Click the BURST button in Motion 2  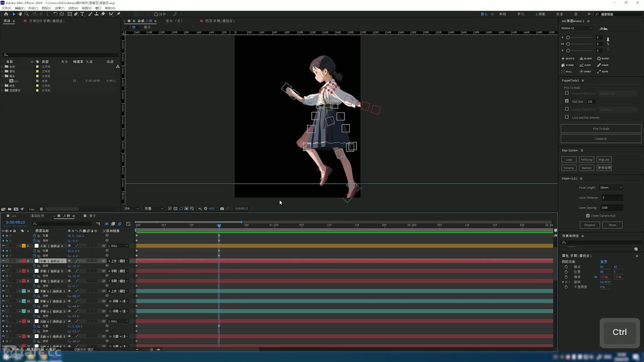tap(603, 58)
